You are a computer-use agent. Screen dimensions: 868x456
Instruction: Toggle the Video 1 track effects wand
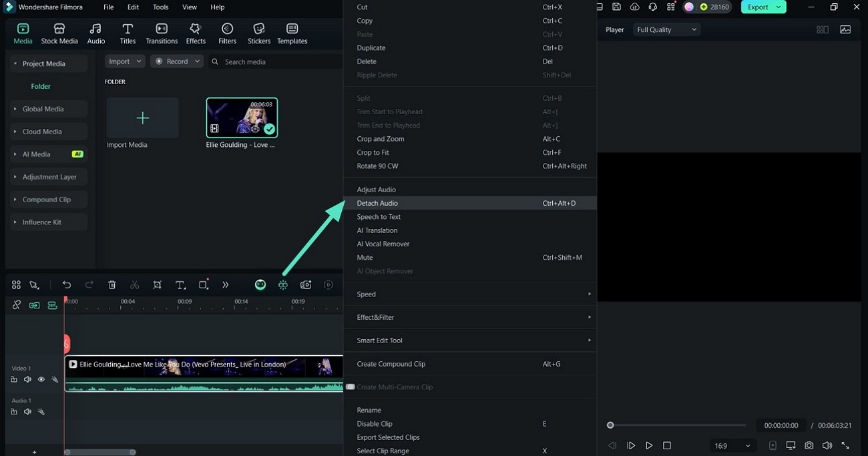click(55, 379)
